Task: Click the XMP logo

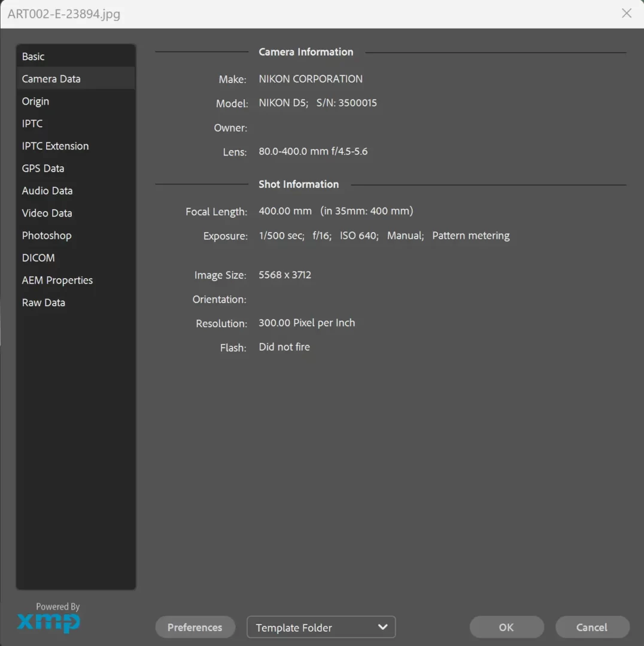Action: click(48, 622)
